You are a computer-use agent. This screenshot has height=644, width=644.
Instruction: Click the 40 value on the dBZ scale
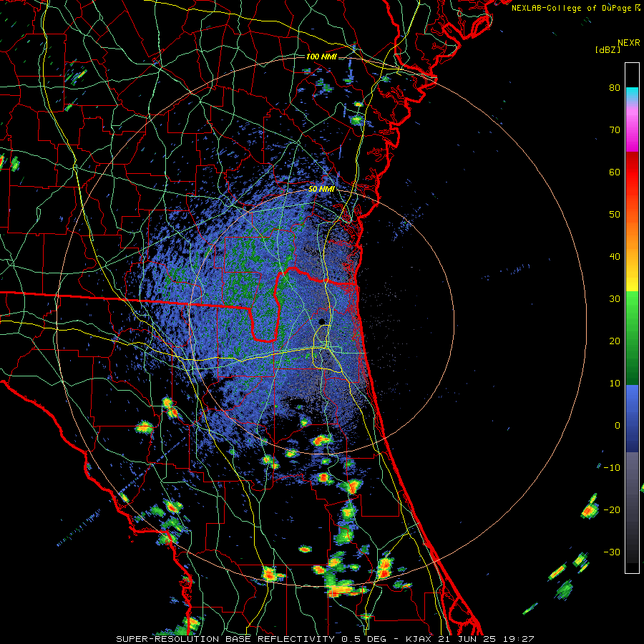pyautogui.click(x=615, y=257)
